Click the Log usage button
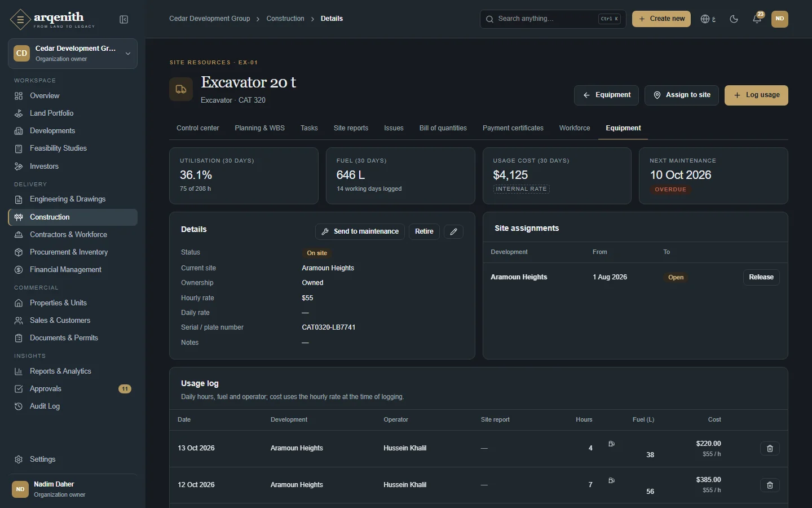812x508 pixels. [756, 95]
